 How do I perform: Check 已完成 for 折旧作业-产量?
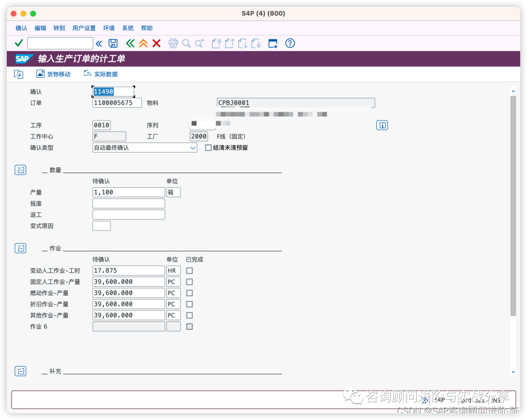(189, 304)
